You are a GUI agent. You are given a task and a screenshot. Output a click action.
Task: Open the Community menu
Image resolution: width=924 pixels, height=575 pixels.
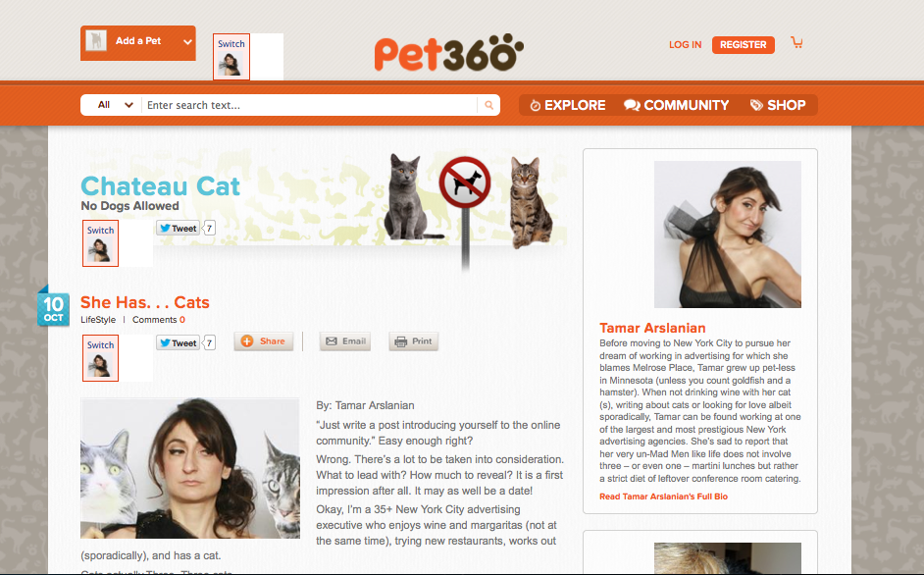[x=677, y=105]
